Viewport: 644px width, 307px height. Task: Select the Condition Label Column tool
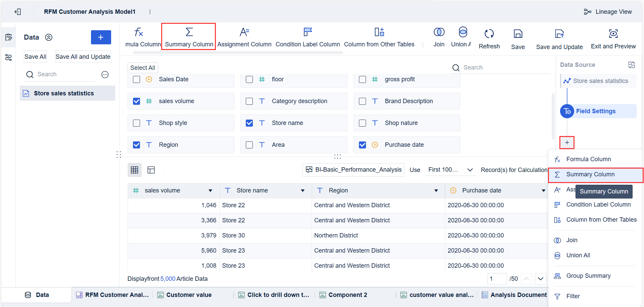pyautogui.click(x=308, y=37)
